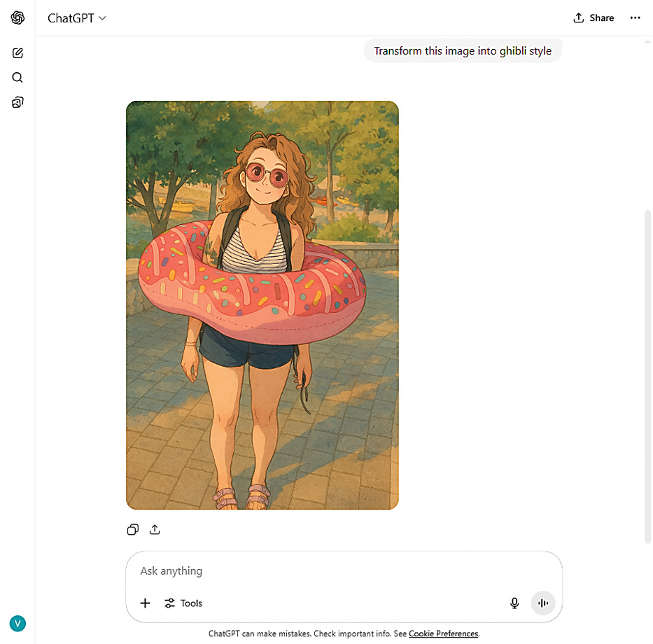Open the generated Ghibli-style donut float image
This screenshot has height=644, width=653.
pyautogui.click(x=262, y=305)
